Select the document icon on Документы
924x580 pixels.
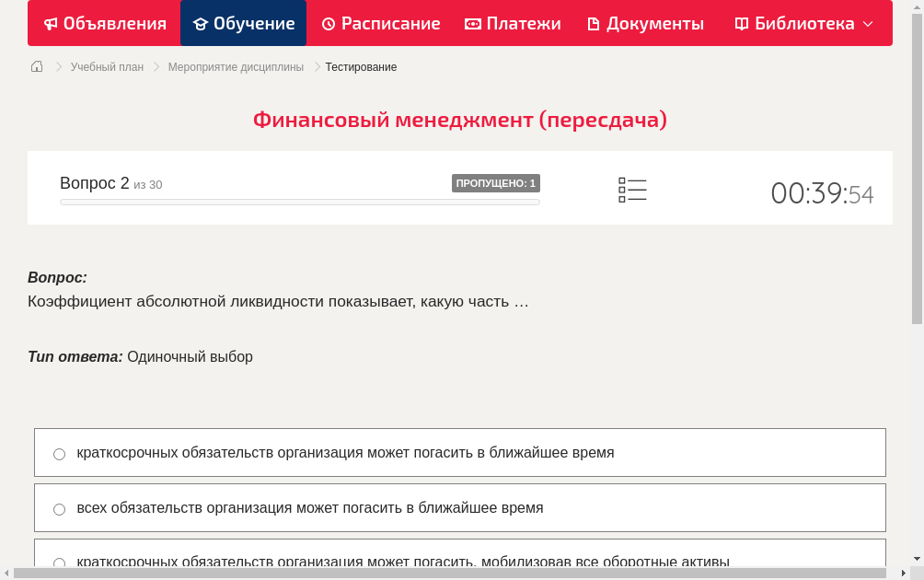pyautogui.click(x=595, y=23)
